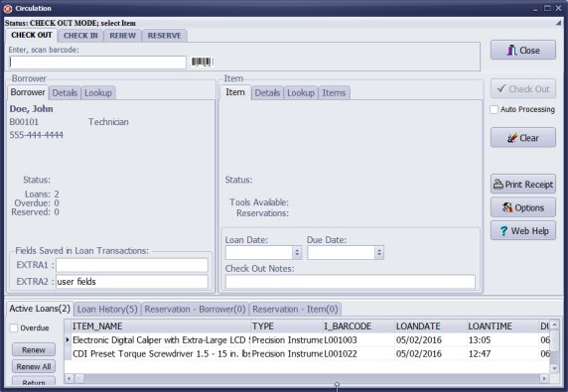Click barcode cell L001022
The height and width of the screenshot is (392, 568).
359,353
